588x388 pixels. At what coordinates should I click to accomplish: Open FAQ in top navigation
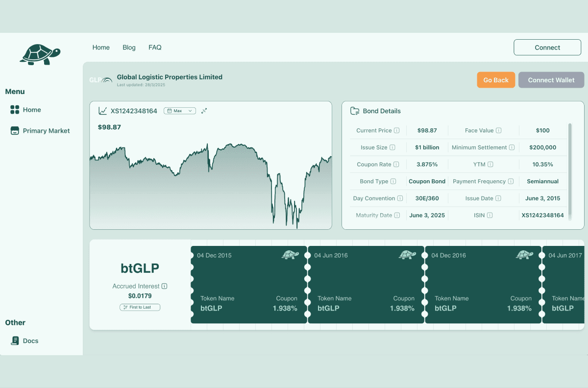[x=155, y=48]
